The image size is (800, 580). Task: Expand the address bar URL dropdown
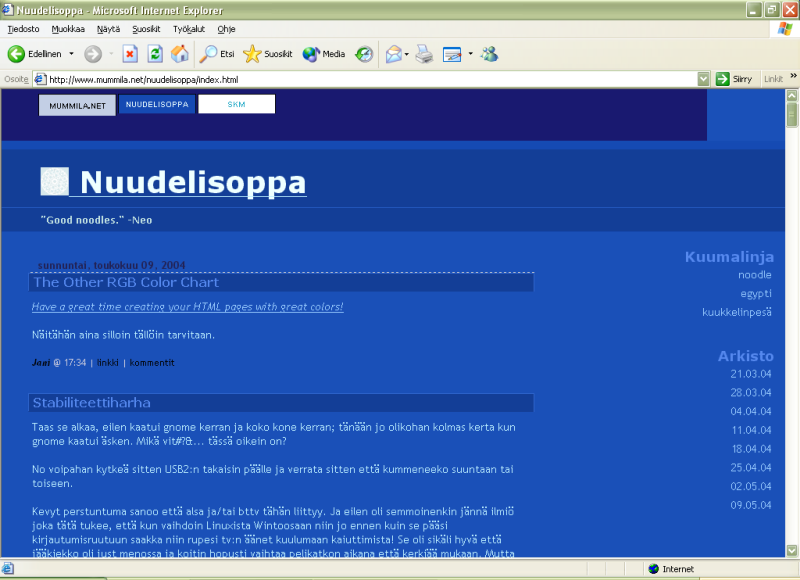704,79
